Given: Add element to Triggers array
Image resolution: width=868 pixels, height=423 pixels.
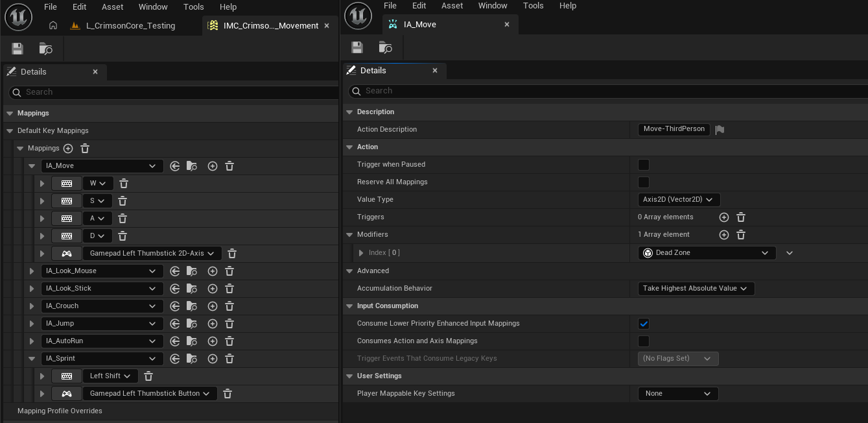Looking at the screenshot, I should [x=724, y=217].
